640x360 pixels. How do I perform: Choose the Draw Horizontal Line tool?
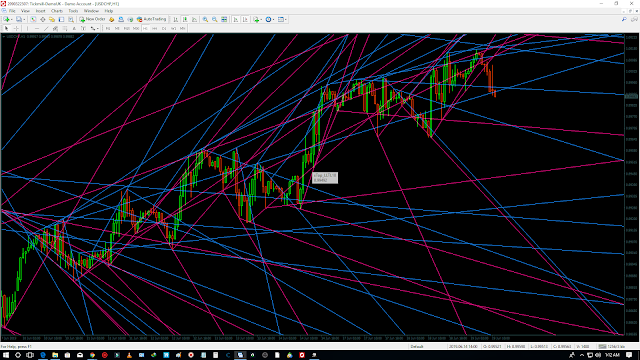(x=37, y=28)
